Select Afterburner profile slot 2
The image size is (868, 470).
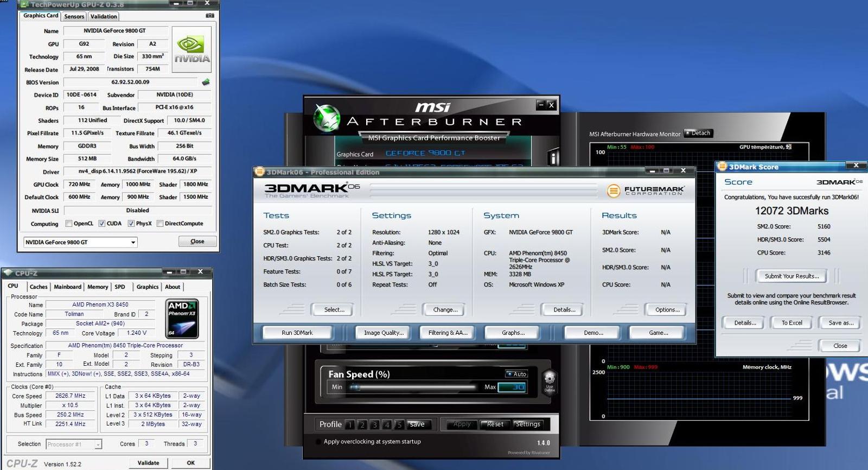[x=362, y=425]
